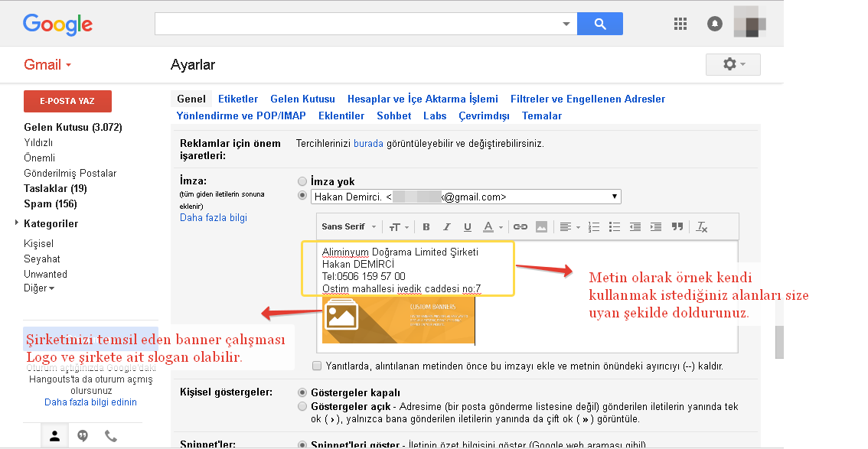The image size is (868, 449).
Task: Open Hangouts contacts tab icon
Action: (54, 436)
